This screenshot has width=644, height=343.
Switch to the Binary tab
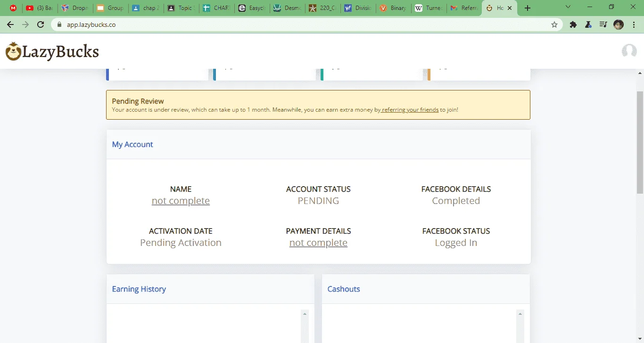tap(393, 8)
